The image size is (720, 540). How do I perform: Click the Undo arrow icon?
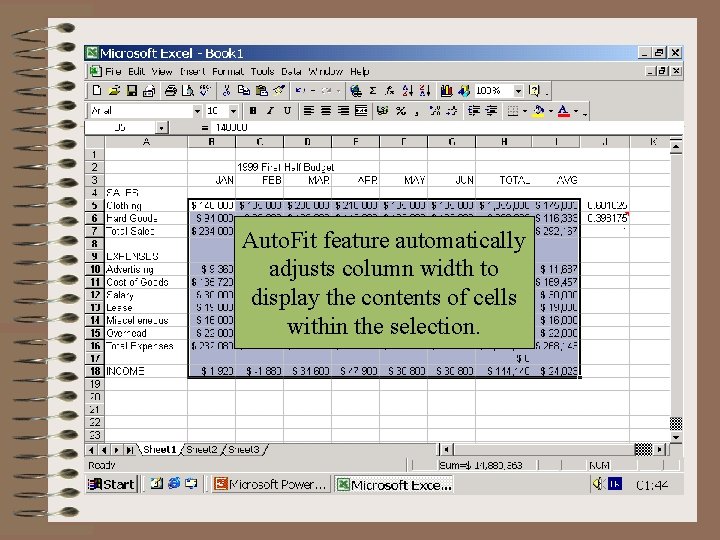tap(300, 90)
